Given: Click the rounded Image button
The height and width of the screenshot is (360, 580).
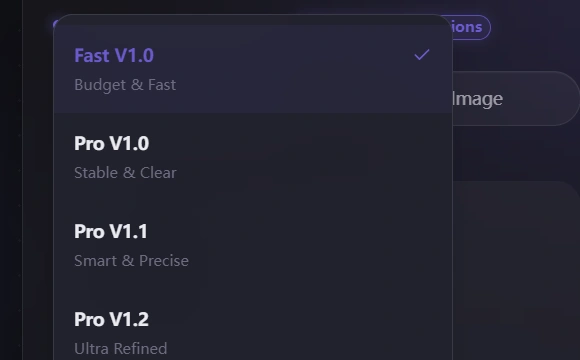Looking at the screenshot, I should [515, 98].
